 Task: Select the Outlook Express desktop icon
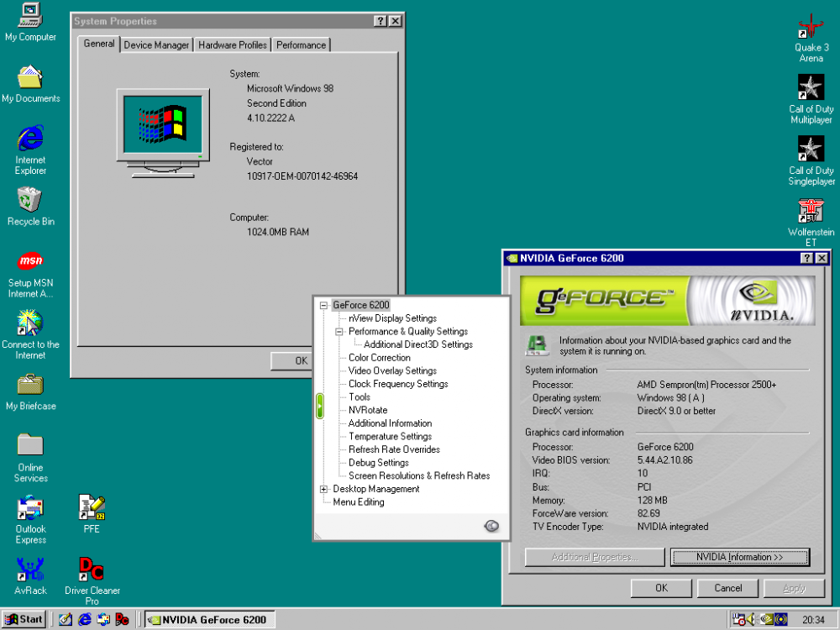pos(30,520)
